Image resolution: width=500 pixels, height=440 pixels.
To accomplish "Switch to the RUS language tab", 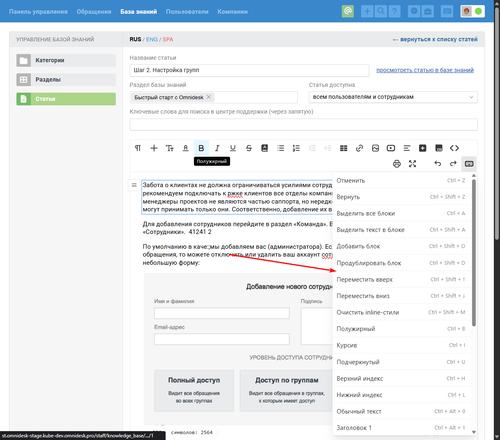I will tap(135, 39).
